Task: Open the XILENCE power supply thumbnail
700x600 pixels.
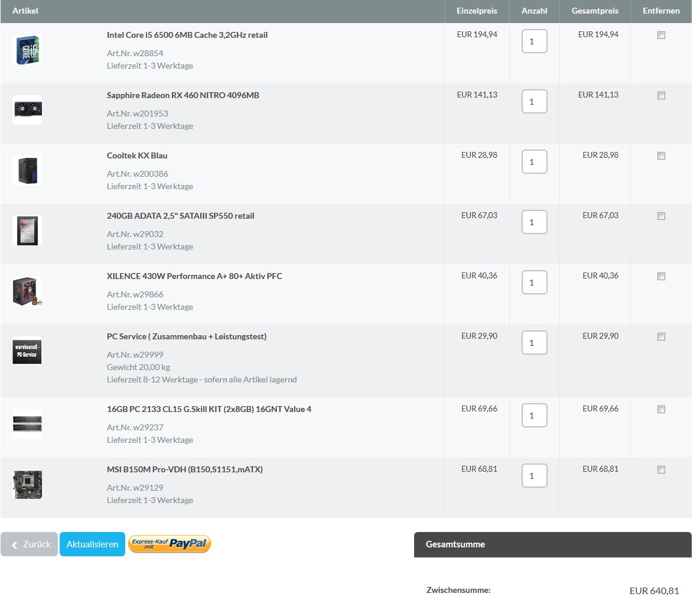Action: (27, 291)
